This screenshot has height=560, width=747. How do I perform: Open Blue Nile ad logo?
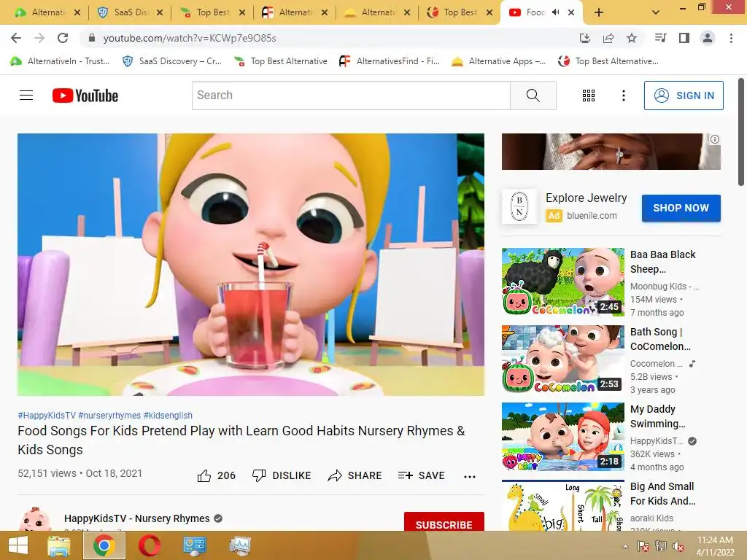pyautogui.click(x=519, y=206)
